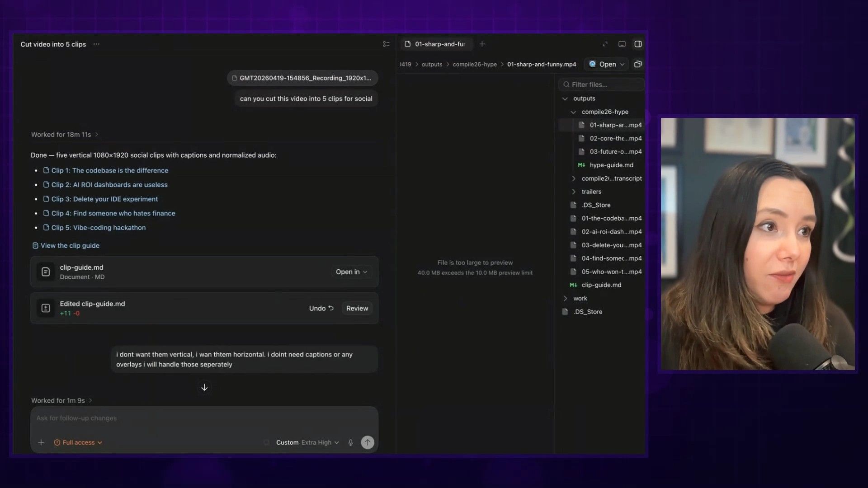This screenshot has width=868, height=488.
Task: Open Clip 3: Delete your IDE experiment
Action: coord(100,199)
